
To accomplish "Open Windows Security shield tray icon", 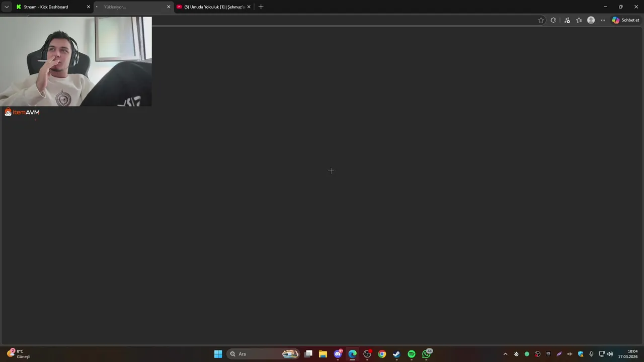I will pos(581,354).
